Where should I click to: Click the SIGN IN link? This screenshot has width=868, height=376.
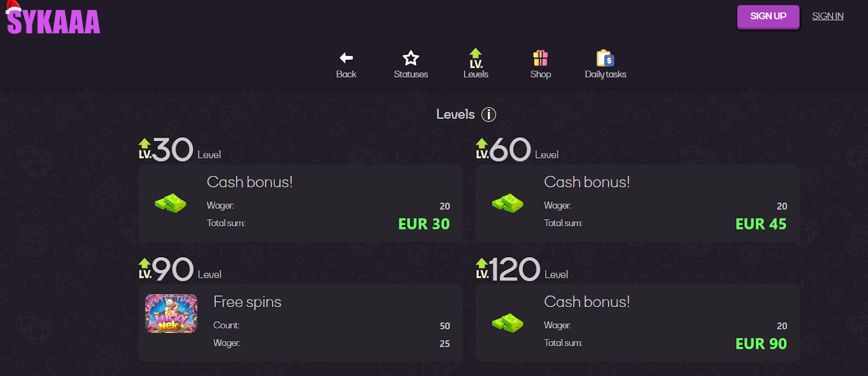(x=828, y=16)
